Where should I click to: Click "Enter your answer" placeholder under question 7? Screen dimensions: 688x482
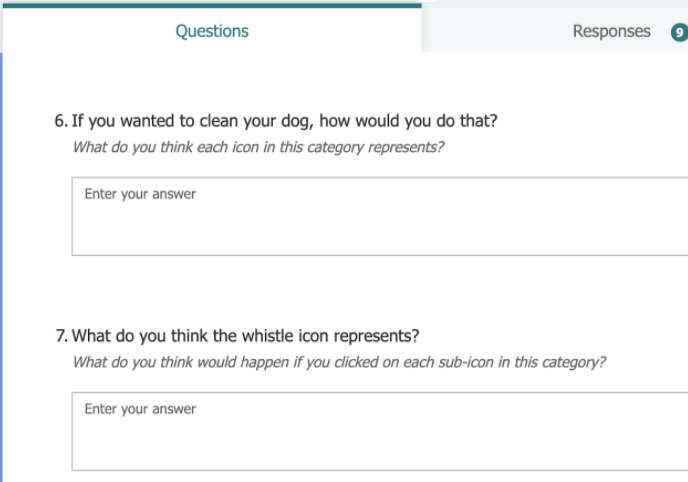click(x=140, y=409)
